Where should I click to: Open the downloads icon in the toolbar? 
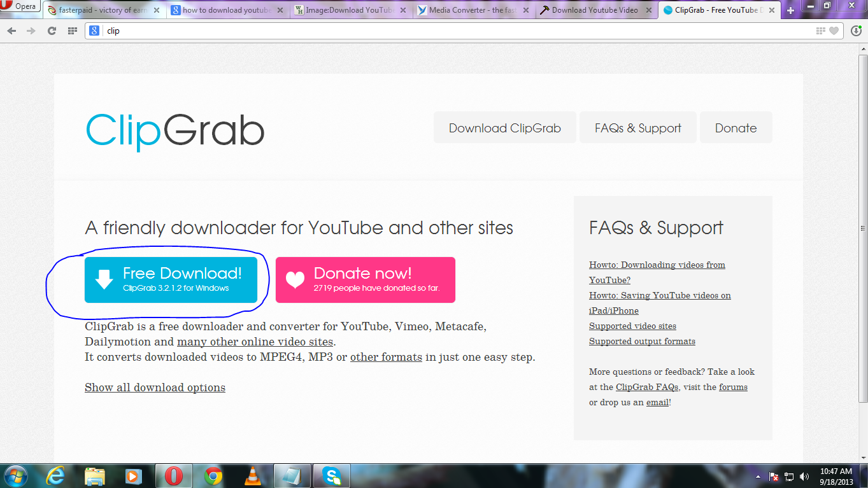[x=856, y=31]
